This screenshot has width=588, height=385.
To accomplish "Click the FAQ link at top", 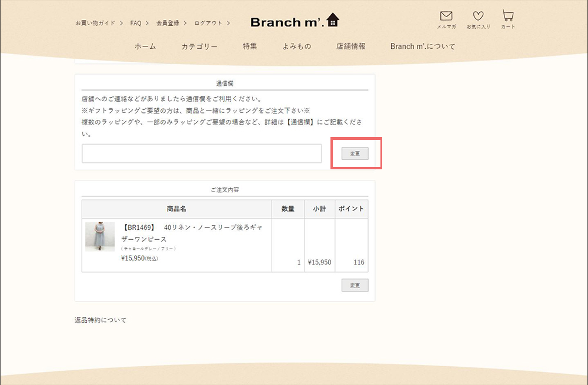I will 136,24.
